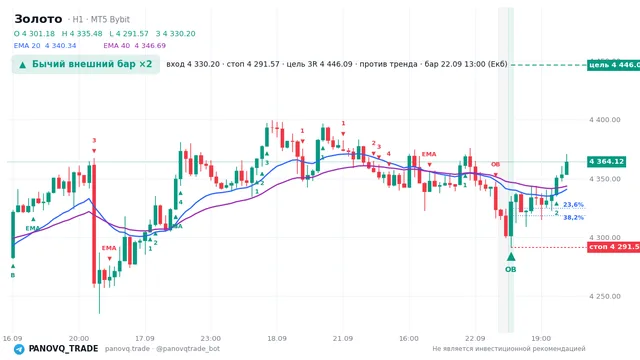Click the 16:00 time axis label

point(409,338)
